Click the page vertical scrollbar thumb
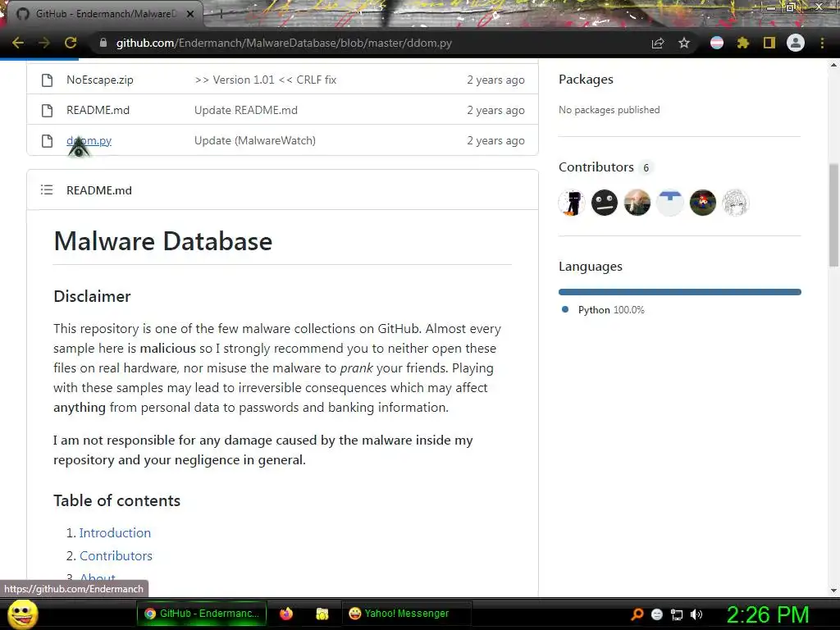 click(x=833, y=215)
